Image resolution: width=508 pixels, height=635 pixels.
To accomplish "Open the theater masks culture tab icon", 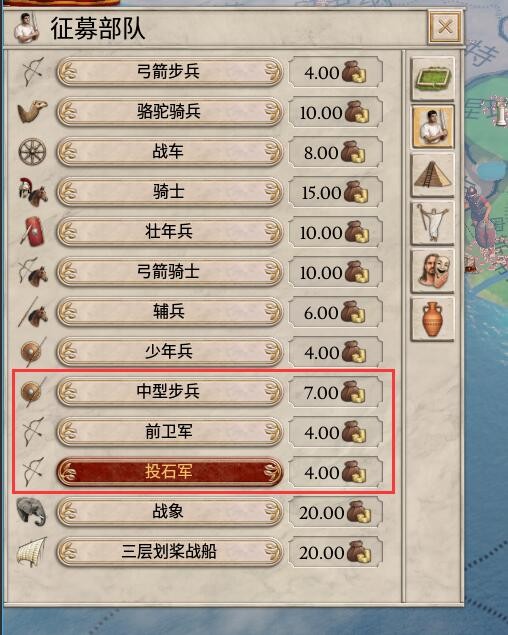I will coord(433,271).
